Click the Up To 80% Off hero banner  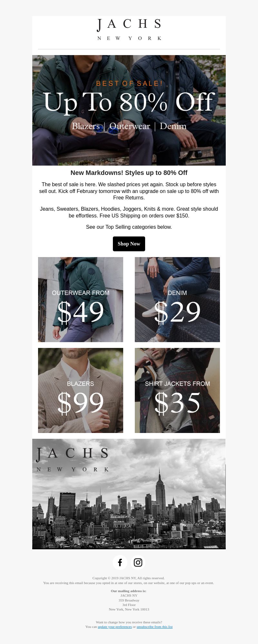(129, 110)
